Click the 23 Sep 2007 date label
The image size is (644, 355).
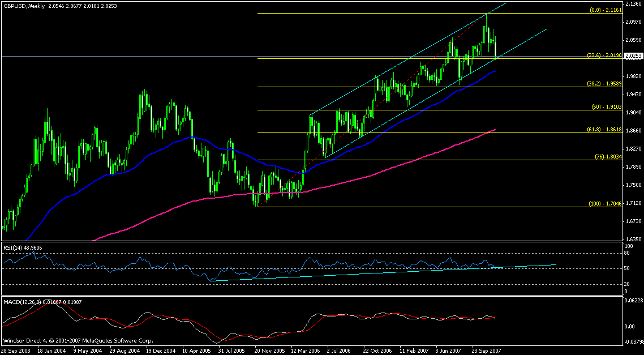coord(485,352)
